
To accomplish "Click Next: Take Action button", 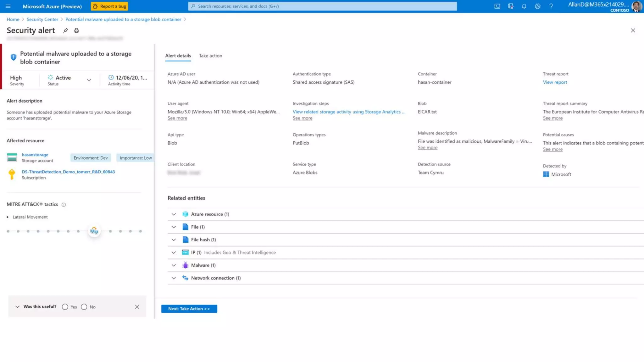I will click(x=189, y=309).
